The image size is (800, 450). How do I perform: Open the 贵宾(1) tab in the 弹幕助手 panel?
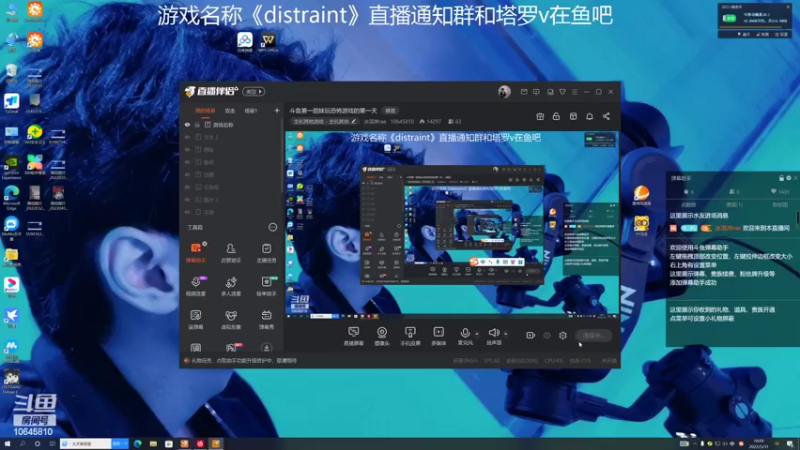tap(734, 205)
